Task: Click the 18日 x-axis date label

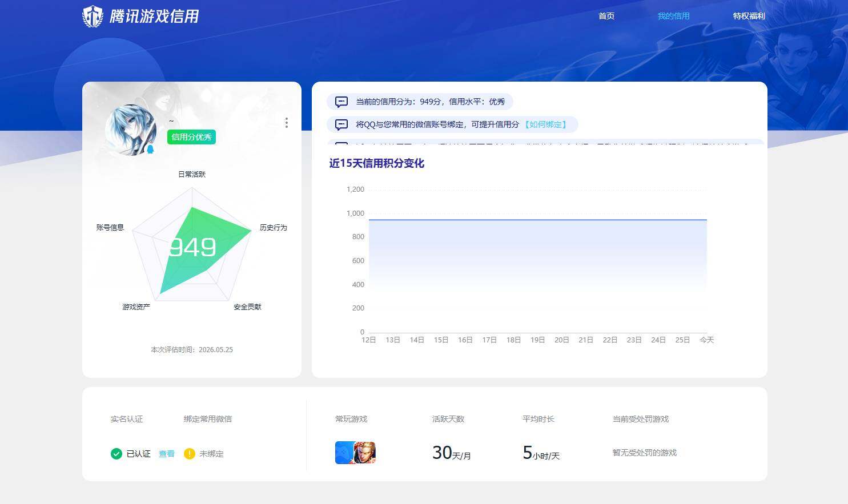Action: click(513, 340)
